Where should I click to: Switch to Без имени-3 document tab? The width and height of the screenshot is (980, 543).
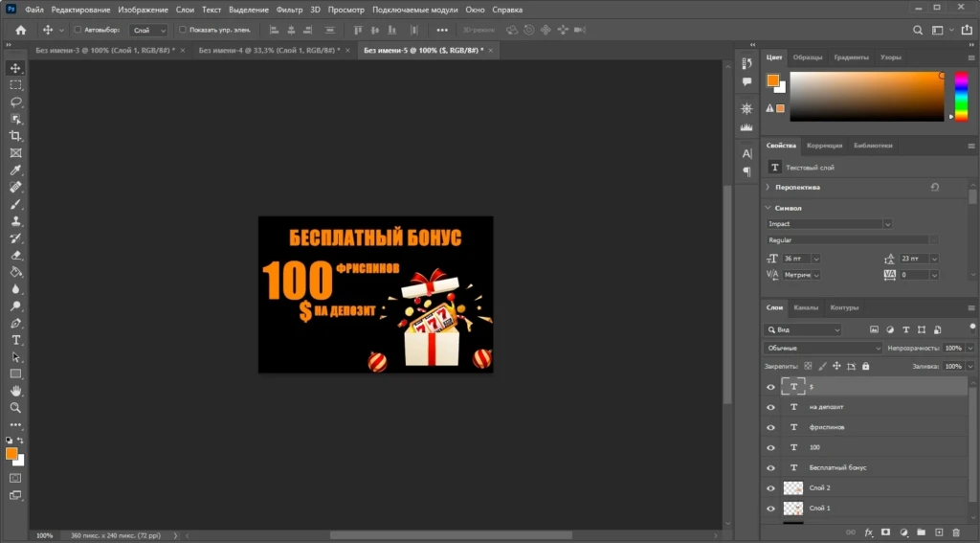click(x=105, y=50)
